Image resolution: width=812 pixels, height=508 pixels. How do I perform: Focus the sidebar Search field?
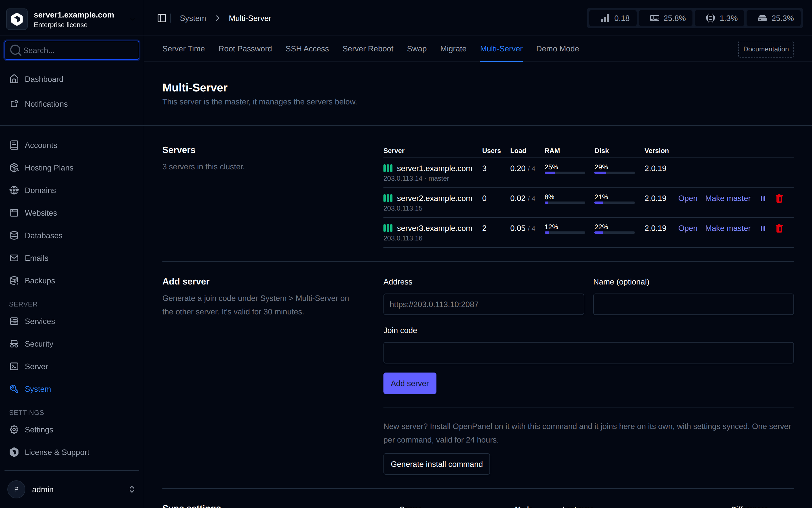tap(72, 50)
